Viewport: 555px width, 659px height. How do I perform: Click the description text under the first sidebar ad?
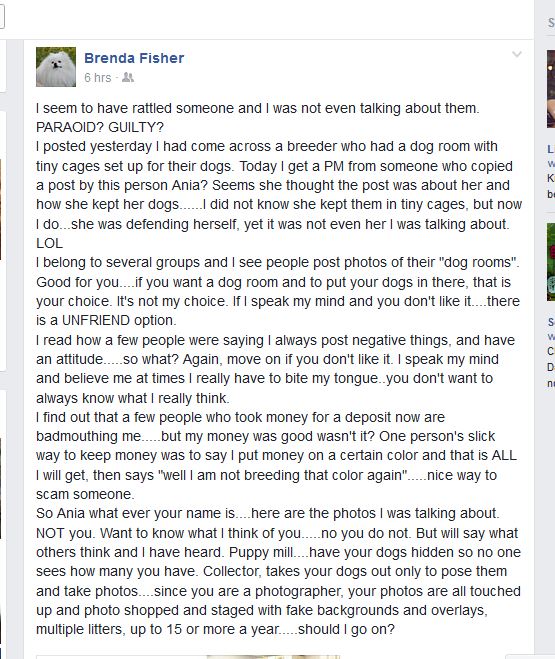click(551, 186)
